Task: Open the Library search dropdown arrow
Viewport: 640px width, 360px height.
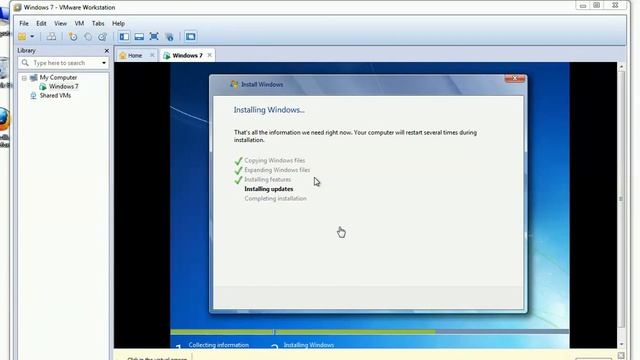Action: (x=104, y=63)
